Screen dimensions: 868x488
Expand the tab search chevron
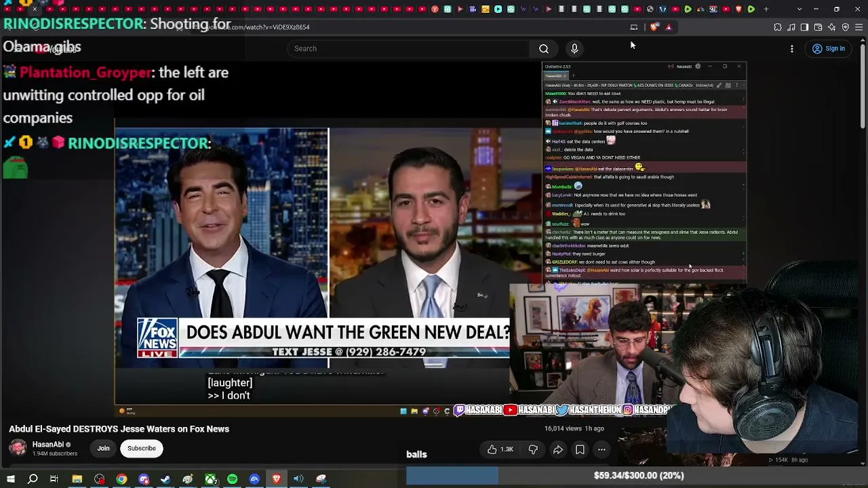pyautogui.click(x=800, y=9)
